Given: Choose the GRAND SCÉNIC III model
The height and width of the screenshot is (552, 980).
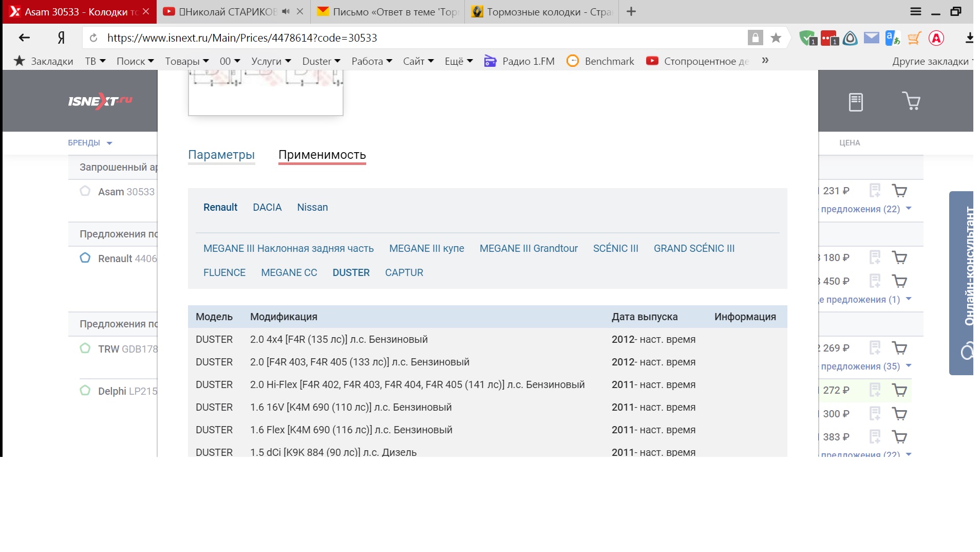Looking at the screenshot, I should tap(694, 248).
